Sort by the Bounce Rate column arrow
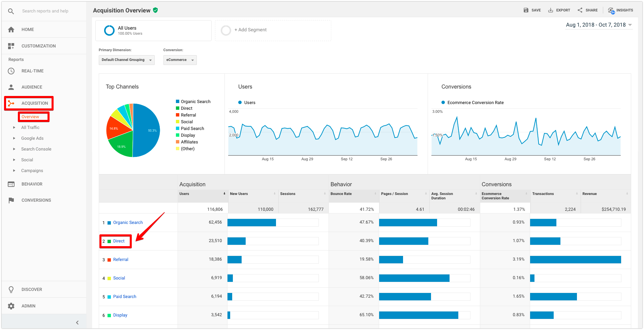The width and height of the screenshot is (644, 330). click(375, 194)
